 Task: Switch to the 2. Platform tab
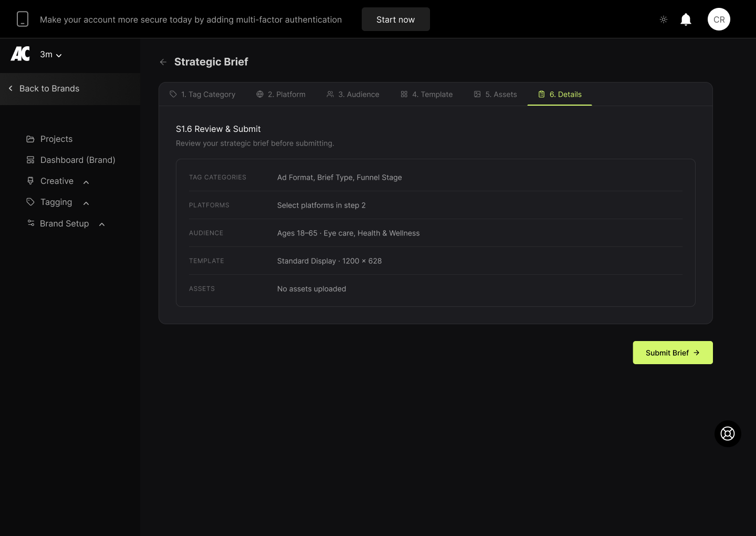click(281, 95)
